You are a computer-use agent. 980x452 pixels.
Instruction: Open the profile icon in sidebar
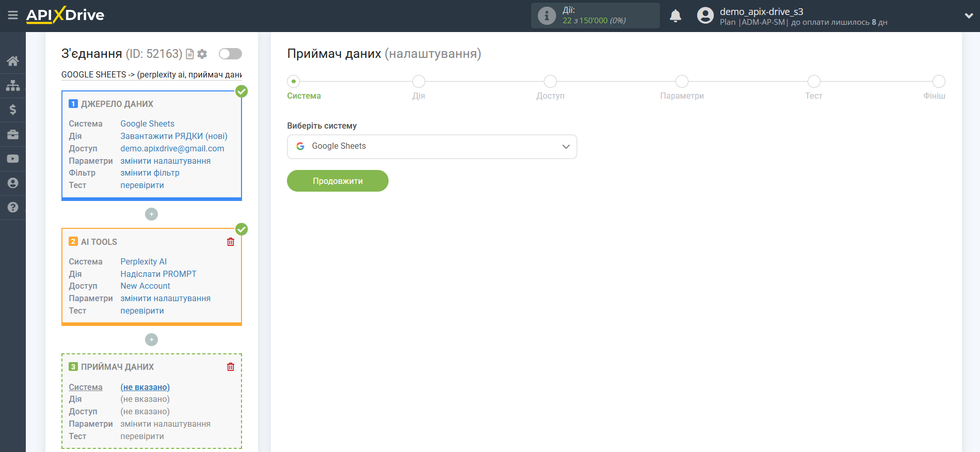pyautogui.click(x=13, y=183)
